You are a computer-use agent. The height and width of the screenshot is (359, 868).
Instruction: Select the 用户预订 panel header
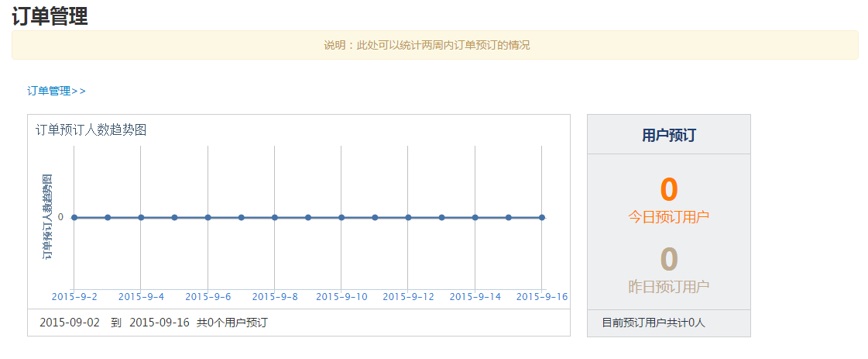(669, 135)
